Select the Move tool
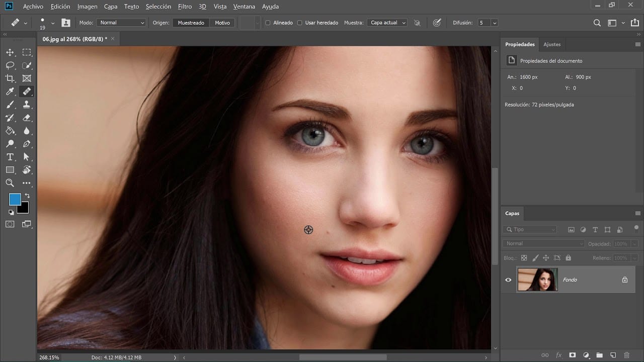The image size is (644, 362). [10, 52]
